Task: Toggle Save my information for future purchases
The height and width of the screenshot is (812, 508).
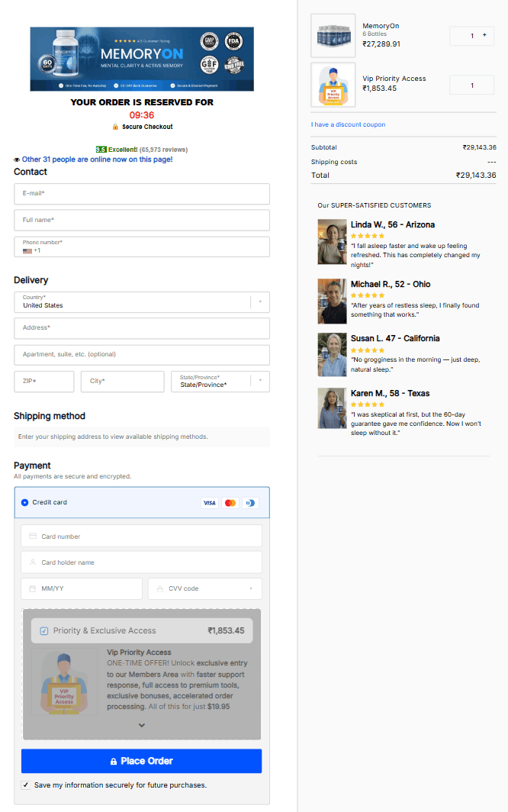Action: pyautogui.click(x=26, y=785)
